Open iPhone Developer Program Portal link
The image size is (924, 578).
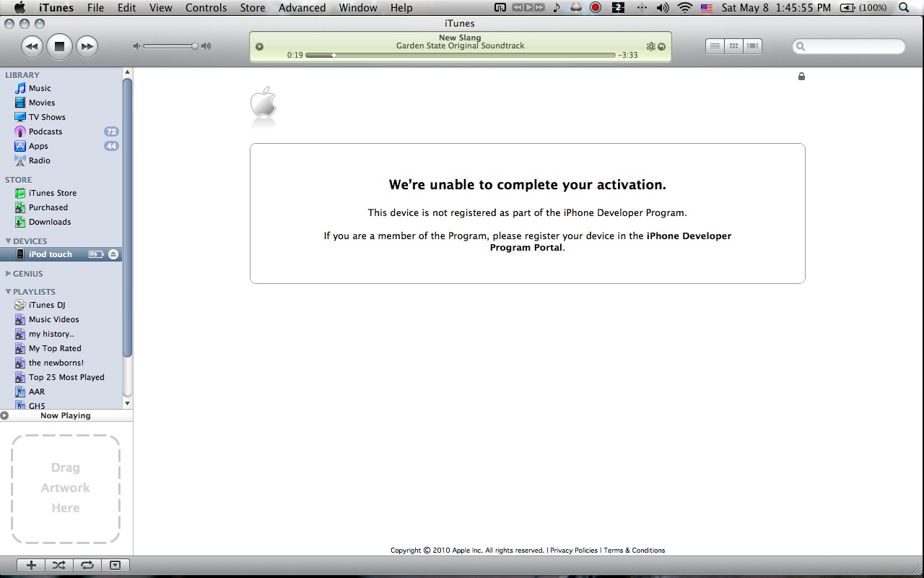coord(611,241)
